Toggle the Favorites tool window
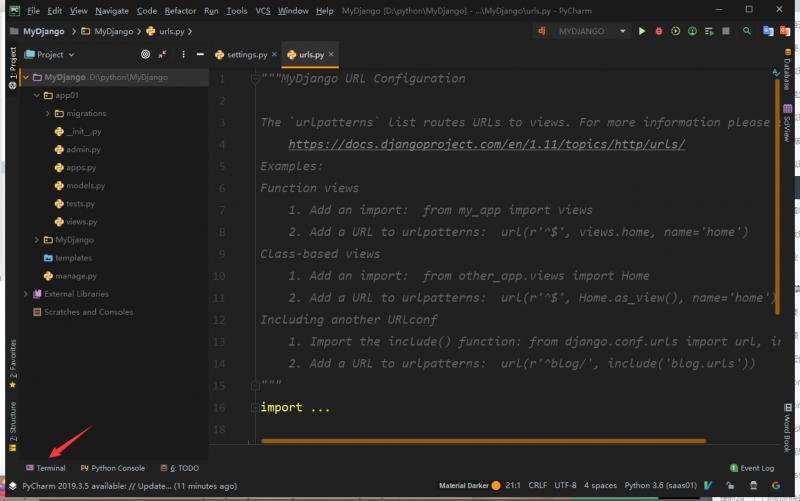The width and height of the screenshot is (800, 501). (13, 363)
